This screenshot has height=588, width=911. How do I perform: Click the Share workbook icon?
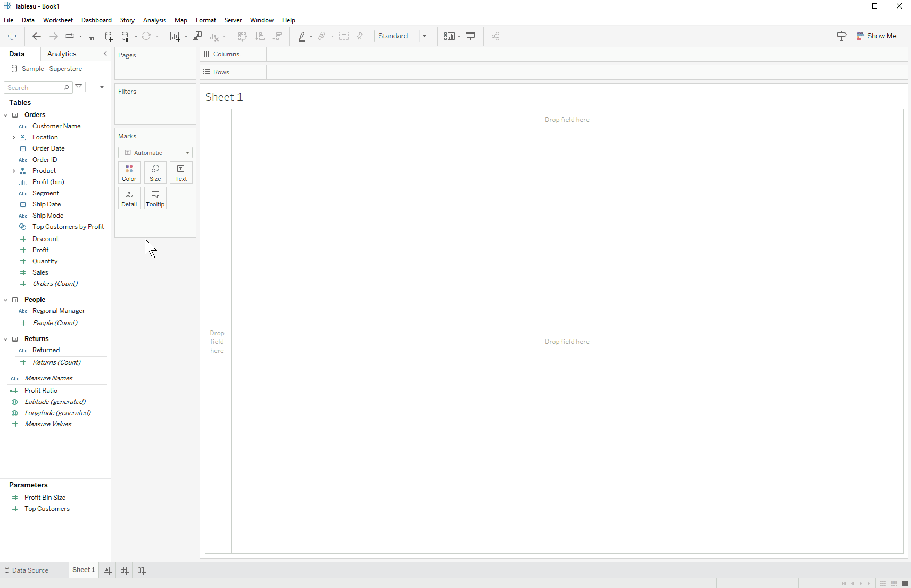tap(495, 36)
